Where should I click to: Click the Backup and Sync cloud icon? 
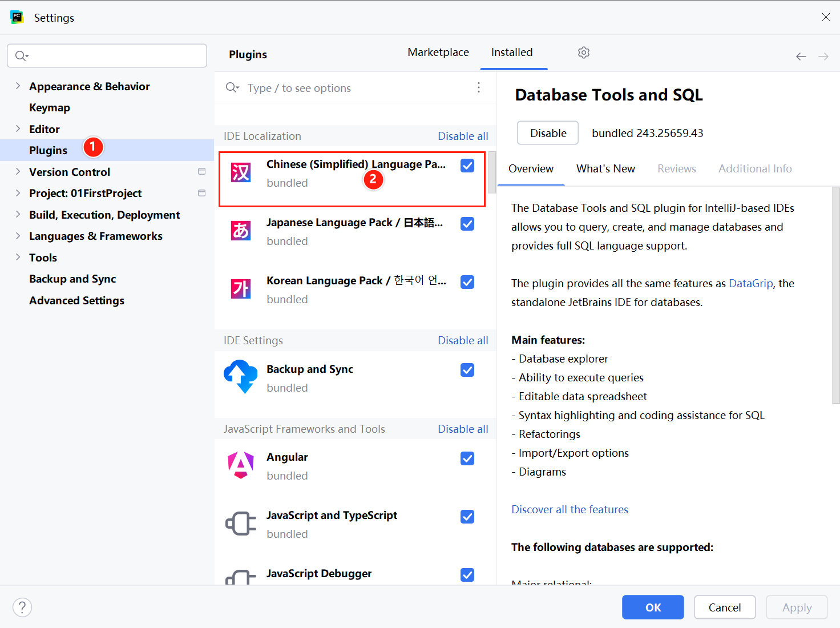241,377
